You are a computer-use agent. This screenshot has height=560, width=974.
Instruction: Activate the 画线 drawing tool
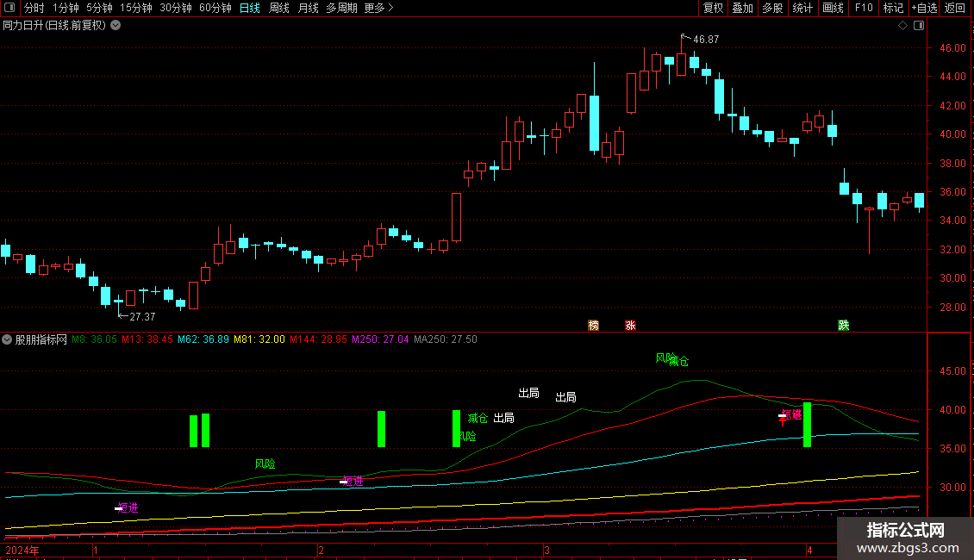point(833,8)
